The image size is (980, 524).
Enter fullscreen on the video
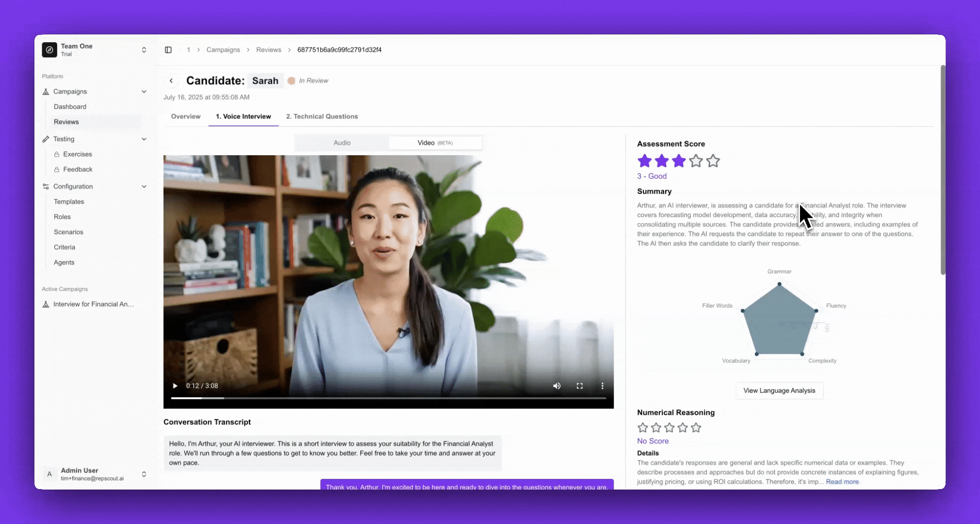coord(580,386)
